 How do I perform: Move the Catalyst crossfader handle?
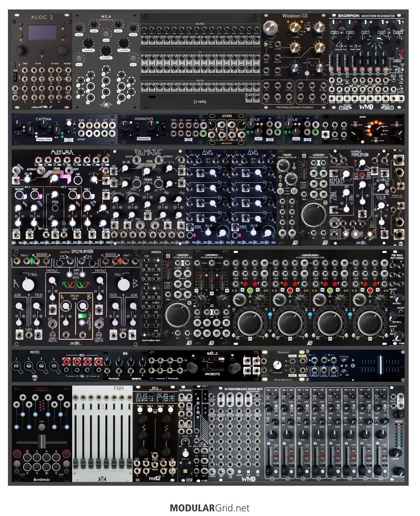point(42,442)
